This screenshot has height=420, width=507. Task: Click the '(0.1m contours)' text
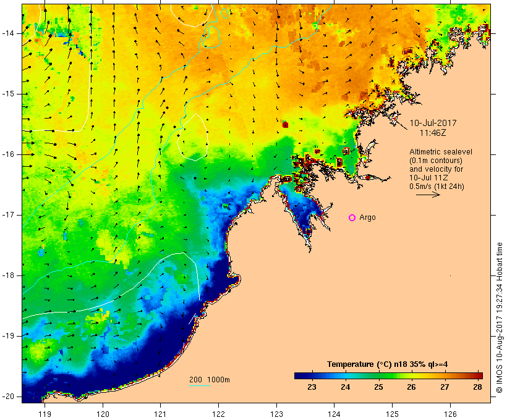pyautogui.click(x=436, y=161)
